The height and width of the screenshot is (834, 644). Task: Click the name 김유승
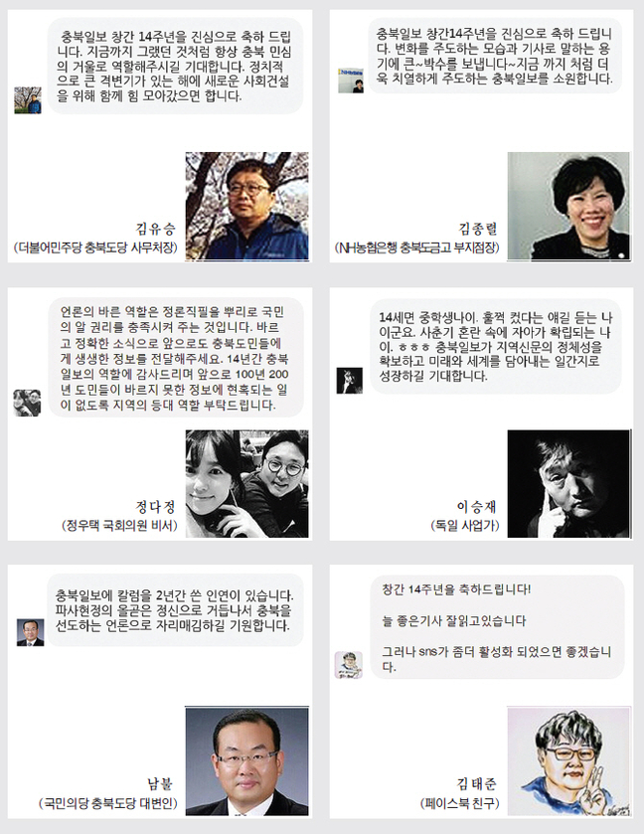pos(156,230)
